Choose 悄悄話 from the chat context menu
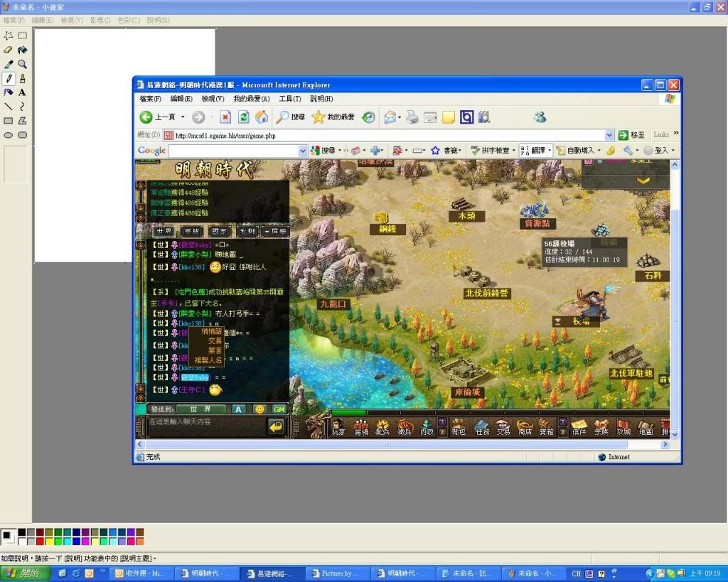The image size is (728, 582). [x=211, y=331]
